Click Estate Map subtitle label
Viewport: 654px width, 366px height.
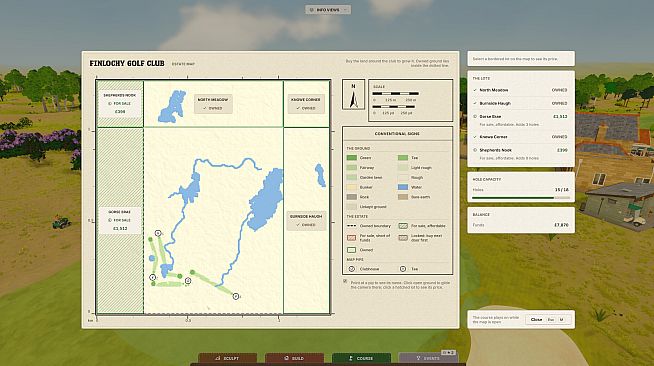[x=183, y=64]
